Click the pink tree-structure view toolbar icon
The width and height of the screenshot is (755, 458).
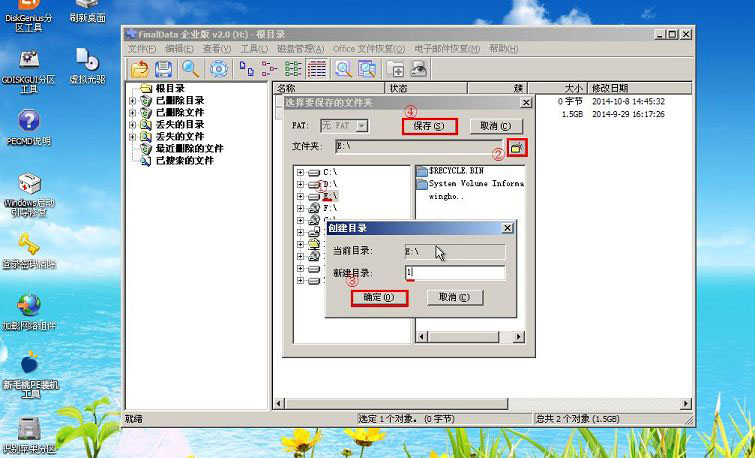tap(269, 69)
